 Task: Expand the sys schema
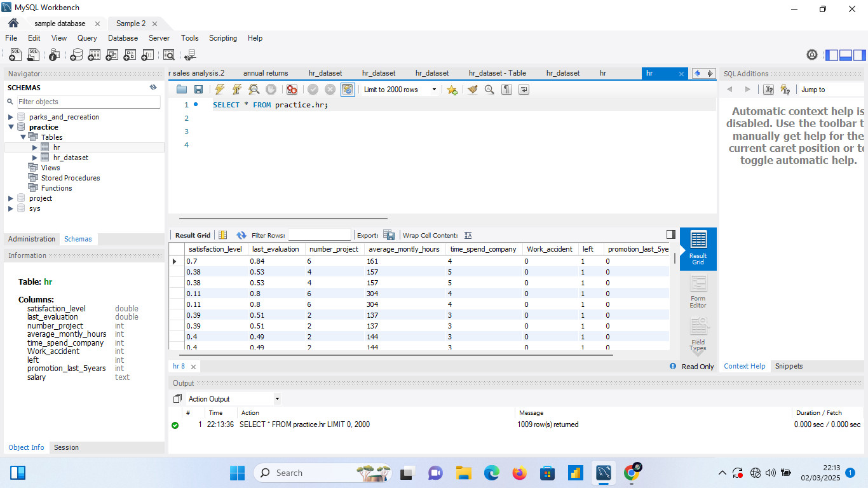(x=11, y=208)
